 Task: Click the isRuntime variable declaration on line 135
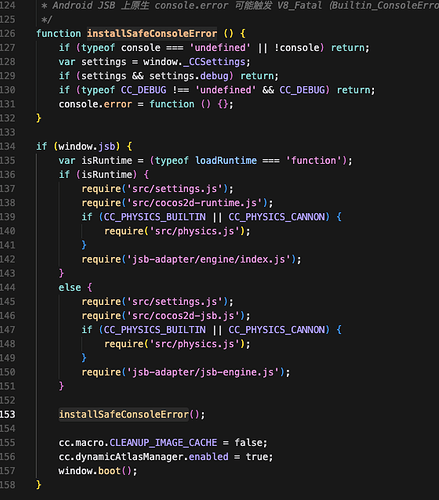(107, 161)
